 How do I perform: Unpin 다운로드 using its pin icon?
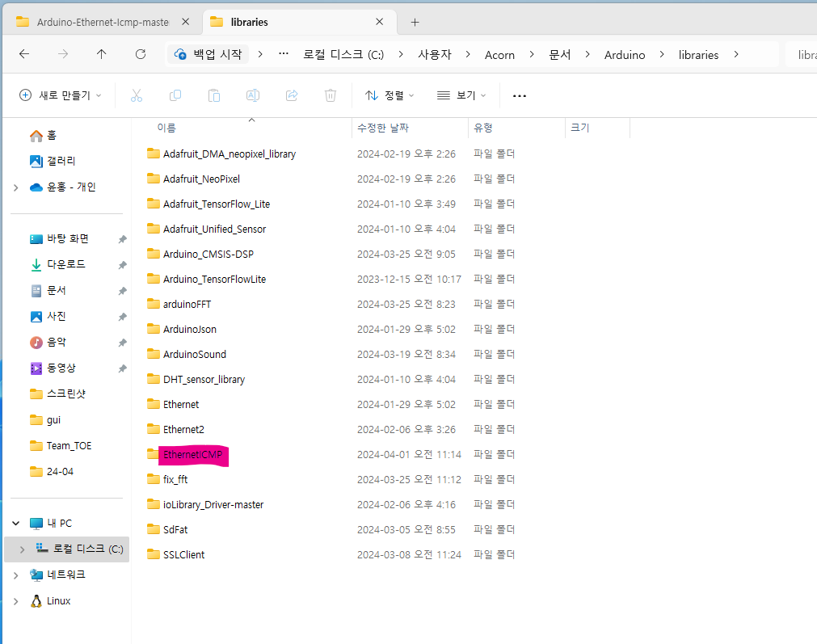[x=123, y=265]
